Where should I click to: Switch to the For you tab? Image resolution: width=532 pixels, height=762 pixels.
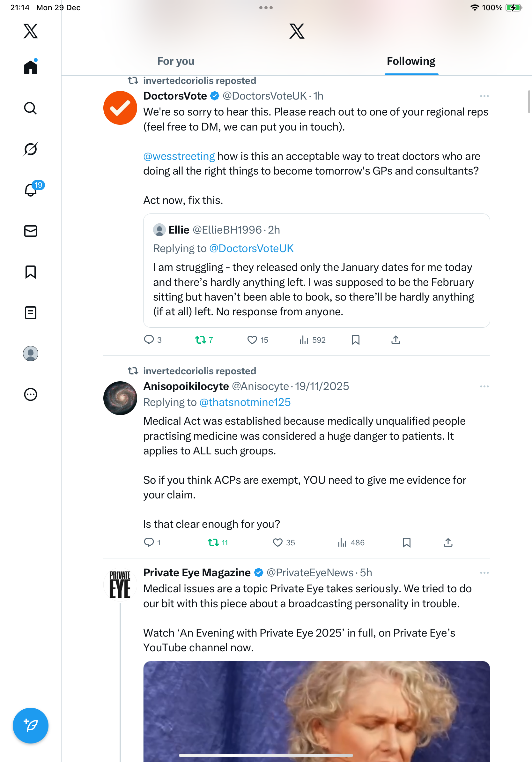176,61
